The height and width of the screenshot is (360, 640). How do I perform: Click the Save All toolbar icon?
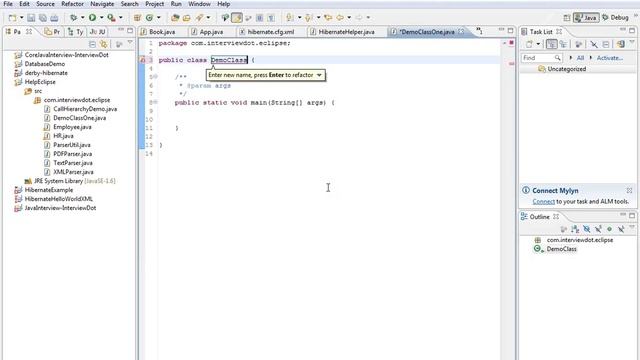pos(42,18)
